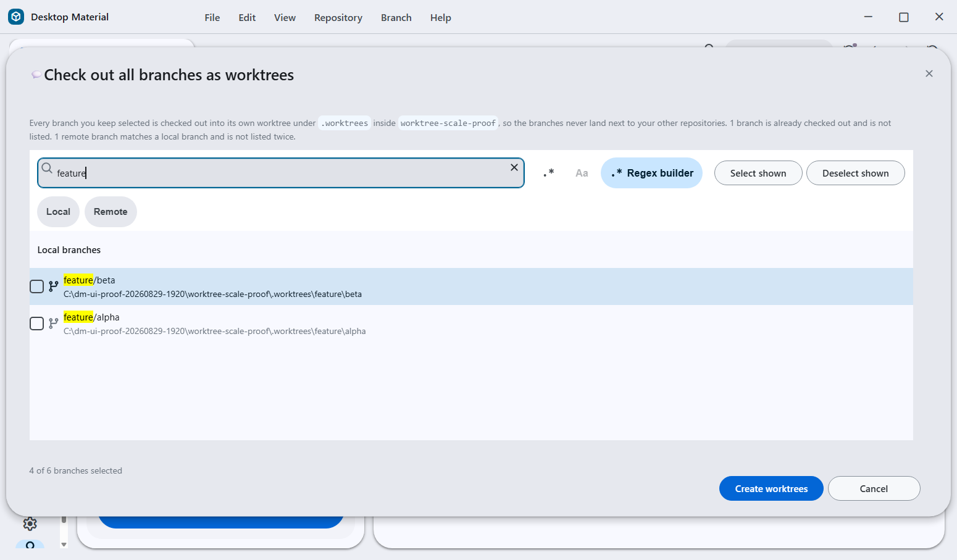The image size is (957, 560).
Task: Click the sidebar scroll down arrow
Action: click(64, 545)
